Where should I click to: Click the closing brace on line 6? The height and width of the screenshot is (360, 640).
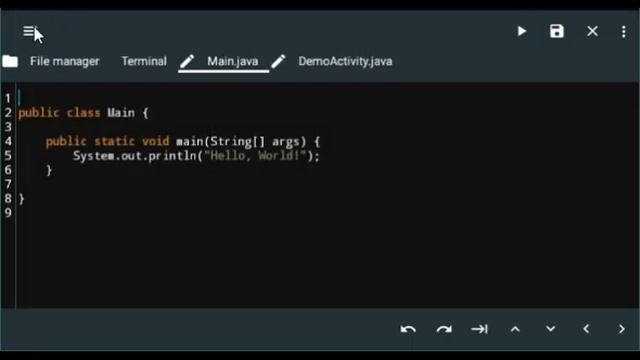point(49,170)
